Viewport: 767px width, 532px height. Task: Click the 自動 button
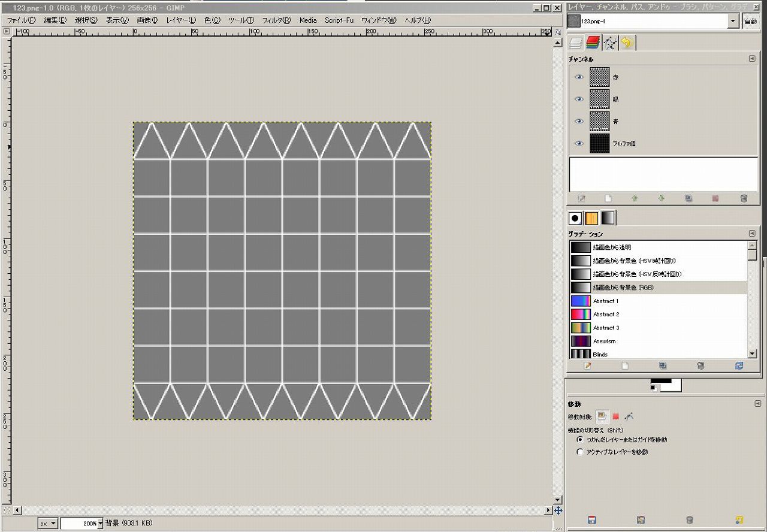(750, 21)
